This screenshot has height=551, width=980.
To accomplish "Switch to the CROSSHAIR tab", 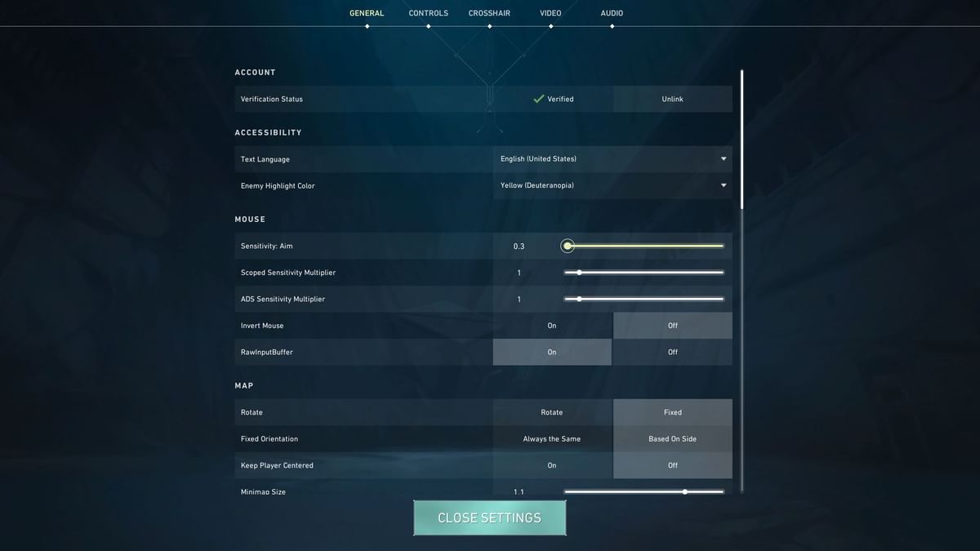I will point(489,12).
